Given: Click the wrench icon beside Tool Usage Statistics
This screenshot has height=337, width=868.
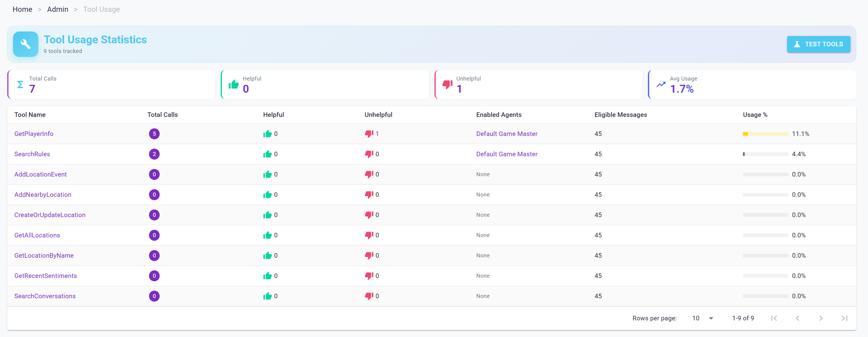Looking at the screenshot, I should click(x=25, y=44).
